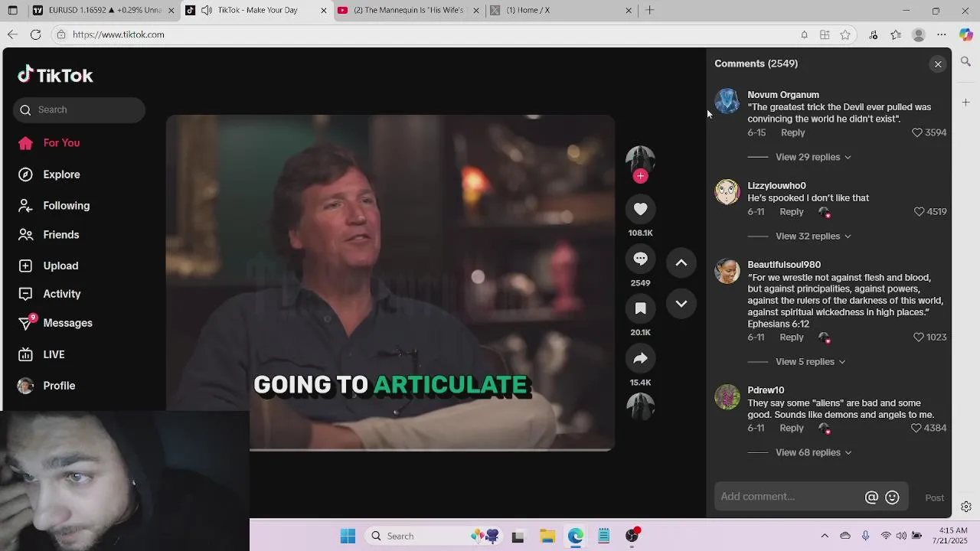Reply to Lizzylouwho0's comment
The width and height of the screenshot is (980, 551).
tap(792, 212)
